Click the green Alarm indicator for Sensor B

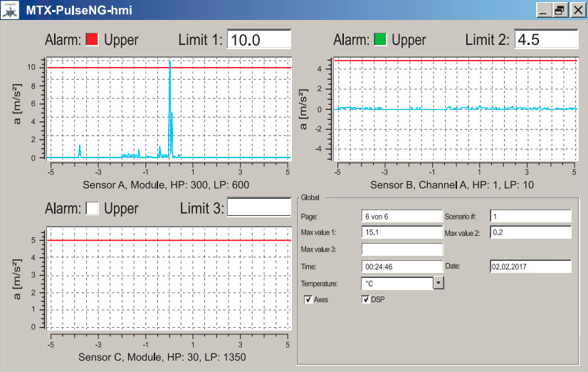[380, 39]
